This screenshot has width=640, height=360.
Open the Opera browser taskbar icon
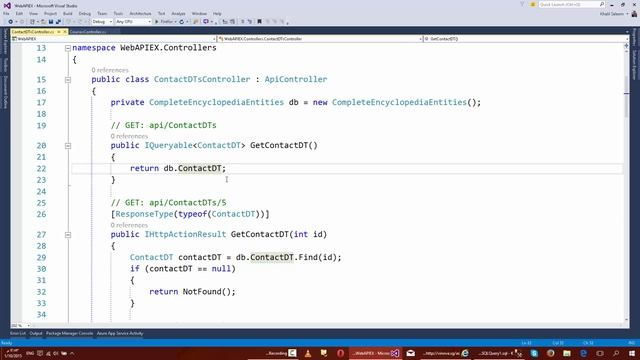click(340, 353)
